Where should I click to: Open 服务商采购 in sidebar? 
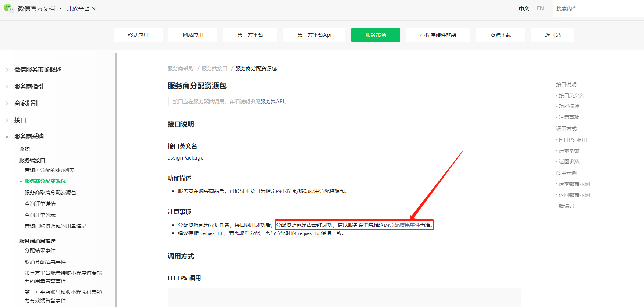pyautogui.click(x=29, y=136)
